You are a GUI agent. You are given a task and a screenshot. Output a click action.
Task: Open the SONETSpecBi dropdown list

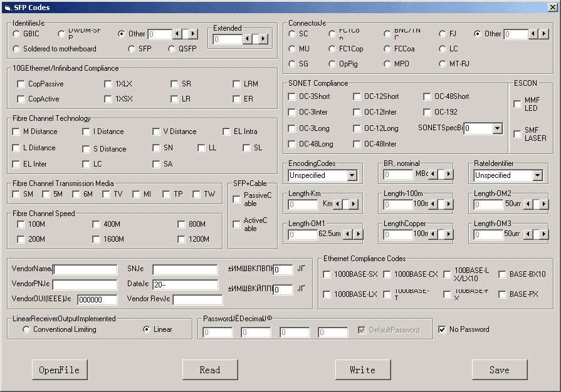coord(497,128)
